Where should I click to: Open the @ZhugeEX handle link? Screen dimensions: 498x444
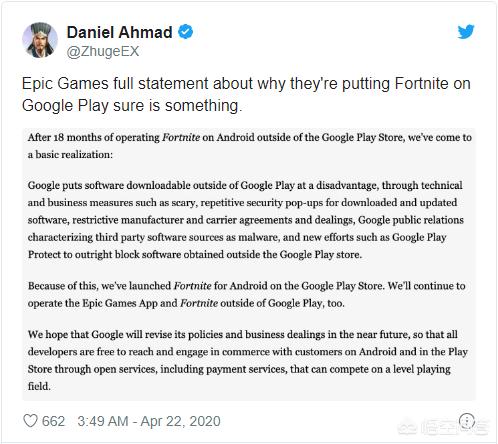coord(103,51)
